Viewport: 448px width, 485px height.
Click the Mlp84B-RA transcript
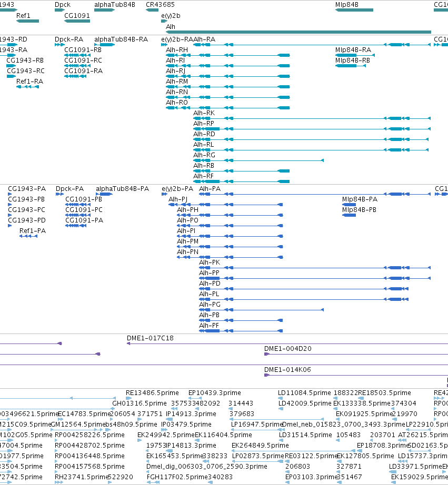tap(355, 55)
